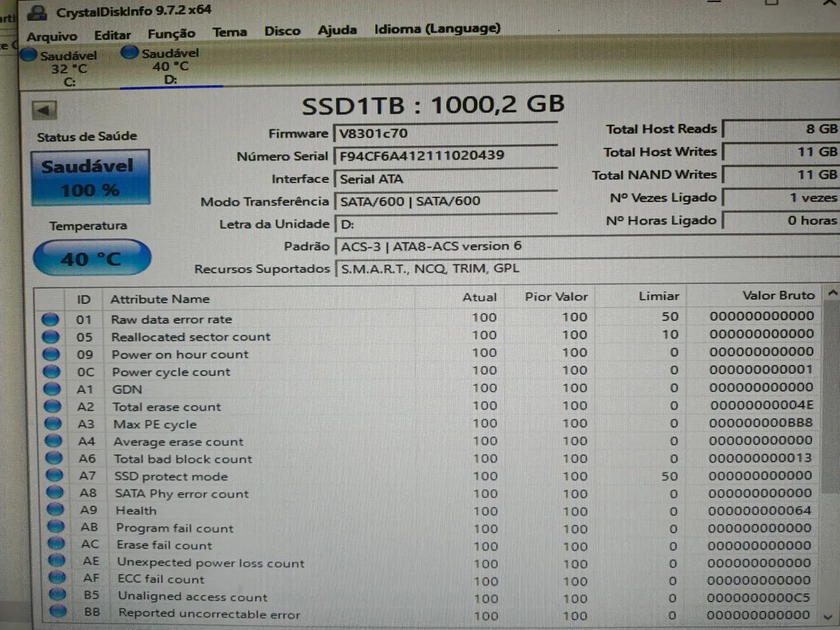The width and height of the screenshot is (840, 630).
Task: Open the Função menu
Action: [x=171, y=33]
